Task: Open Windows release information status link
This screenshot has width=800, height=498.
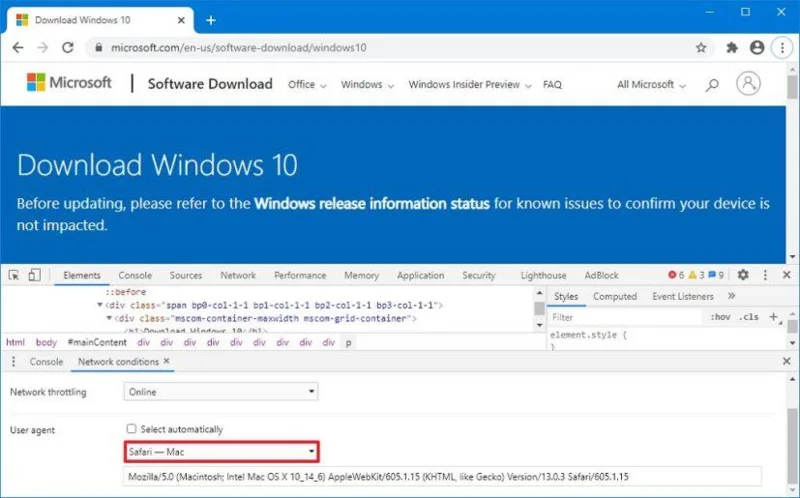Action: pyautogui.click(x=372, y=204)
